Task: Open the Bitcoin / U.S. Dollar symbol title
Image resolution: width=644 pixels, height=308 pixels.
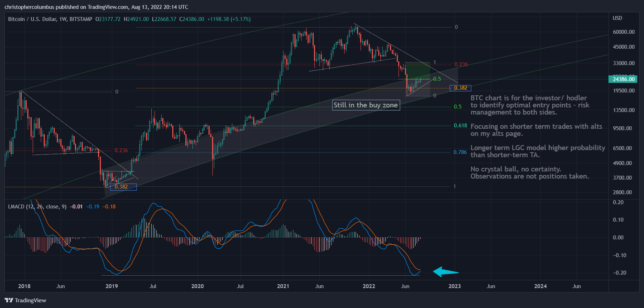Action: [50, 19]
